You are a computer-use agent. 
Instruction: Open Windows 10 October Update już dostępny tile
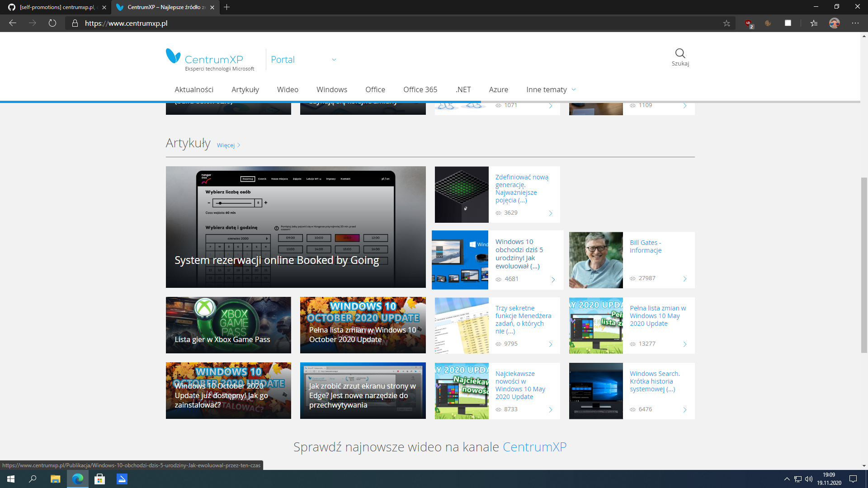point(228,390)
